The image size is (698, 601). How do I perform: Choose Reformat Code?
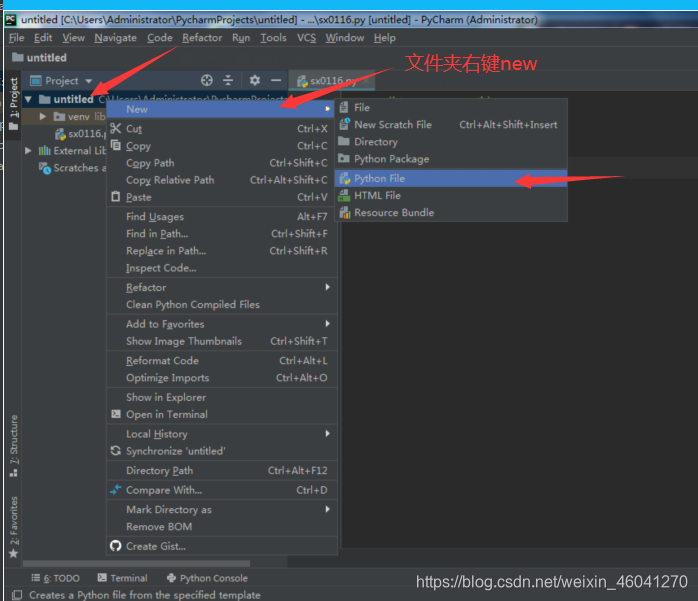221,361
